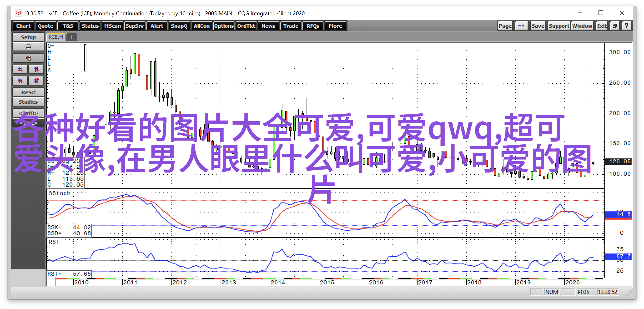Open the Page menu button
Viewport: 644px width, 309px height.
505,26
